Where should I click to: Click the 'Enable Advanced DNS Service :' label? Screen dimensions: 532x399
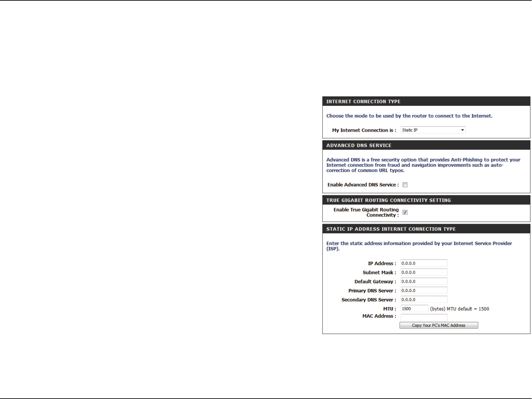(x=363, y=185)
